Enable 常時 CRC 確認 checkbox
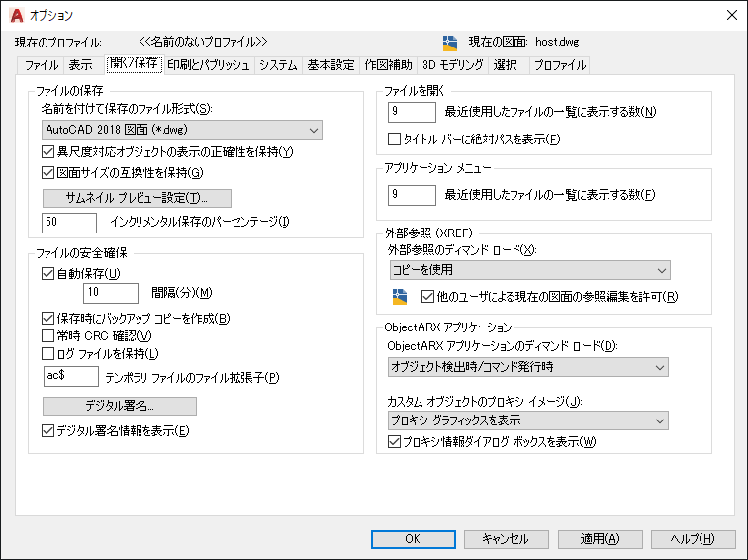Viewport: 748px width, 560px height. [47, 335]
